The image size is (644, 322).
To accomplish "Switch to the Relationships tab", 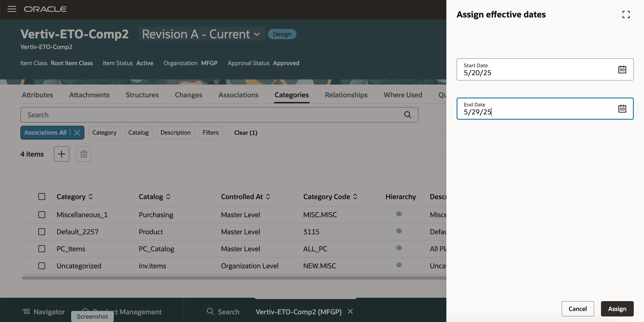I will click(x=346, y=95).
